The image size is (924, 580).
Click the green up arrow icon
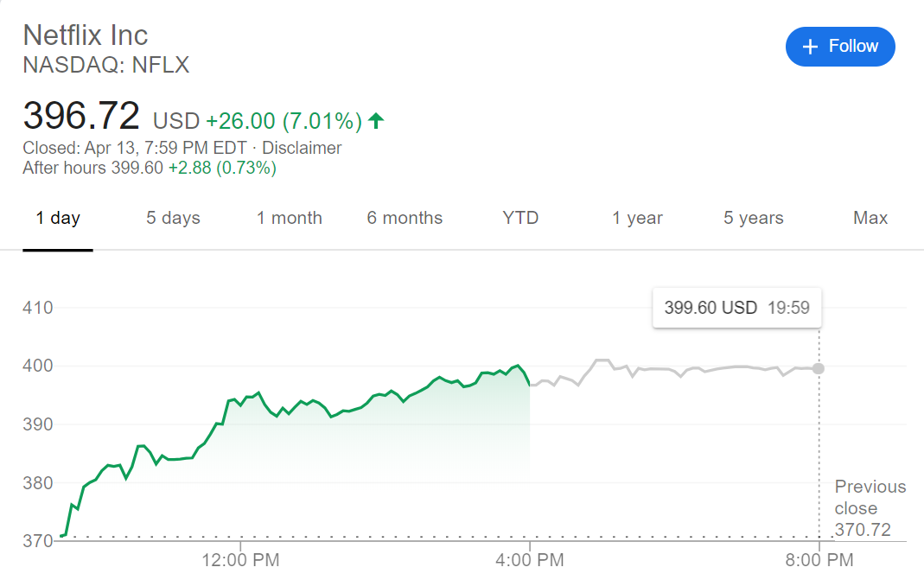(x=376, y=121)
